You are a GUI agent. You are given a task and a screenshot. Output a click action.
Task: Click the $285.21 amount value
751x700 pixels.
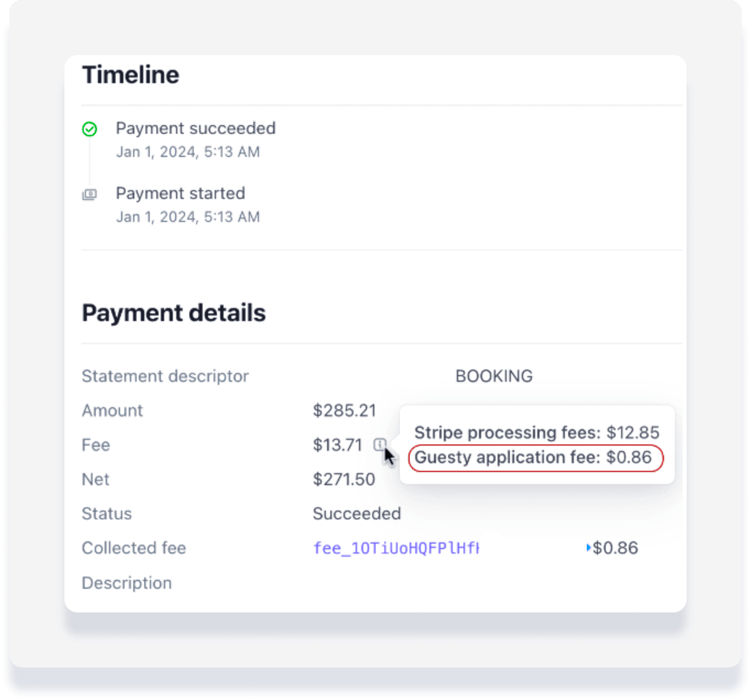[345, 410]
